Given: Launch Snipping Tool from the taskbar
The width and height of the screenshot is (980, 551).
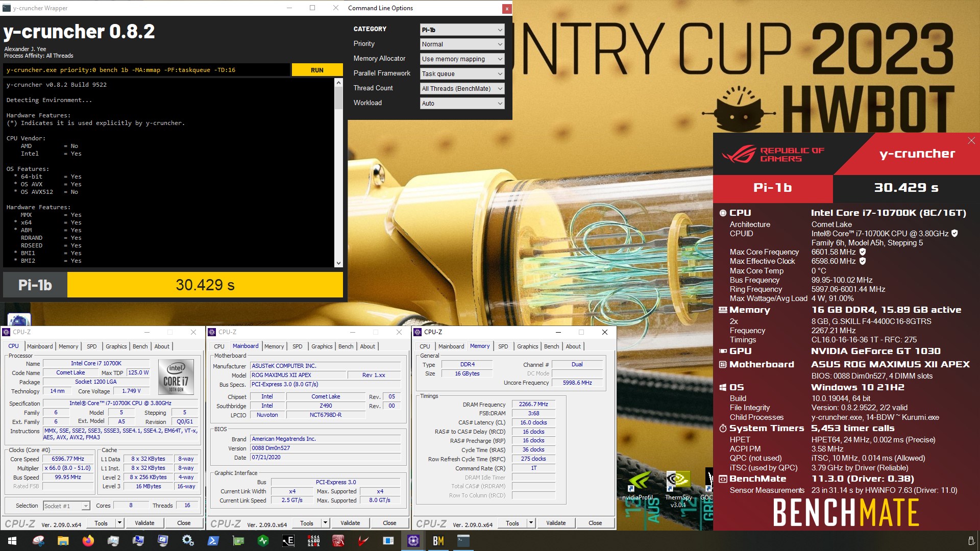Looking at the screenshot, I should click(38, 541).
